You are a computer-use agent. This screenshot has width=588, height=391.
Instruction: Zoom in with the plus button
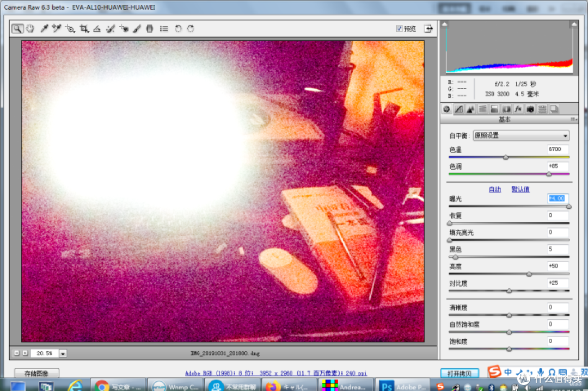click(24, 353)
